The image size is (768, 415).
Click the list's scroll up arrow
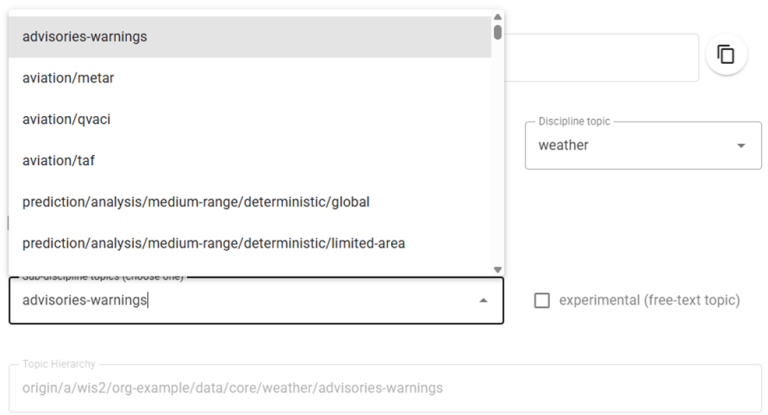[498, 15]
